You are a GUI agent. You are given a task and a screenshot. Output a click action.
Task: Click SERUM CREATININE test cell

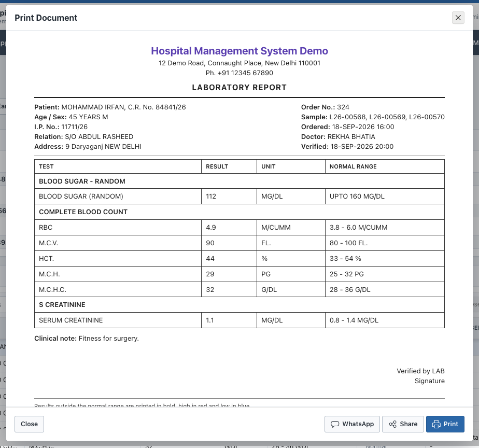[x=118, y=320]
